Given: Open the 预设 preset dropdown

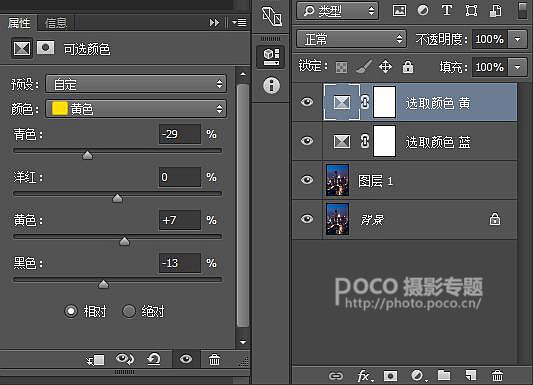Looking at the screenshot, I should coord(136,84).
